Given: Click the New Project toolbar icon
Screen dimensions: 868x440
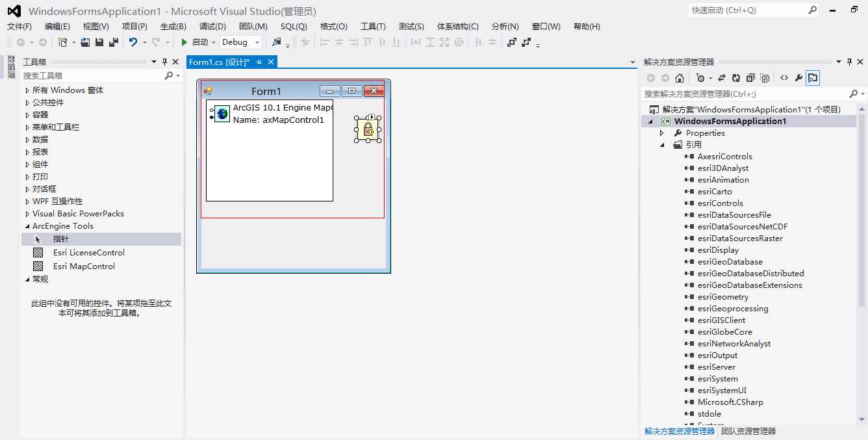Looking at the screenshot, I should click(62, 42).
